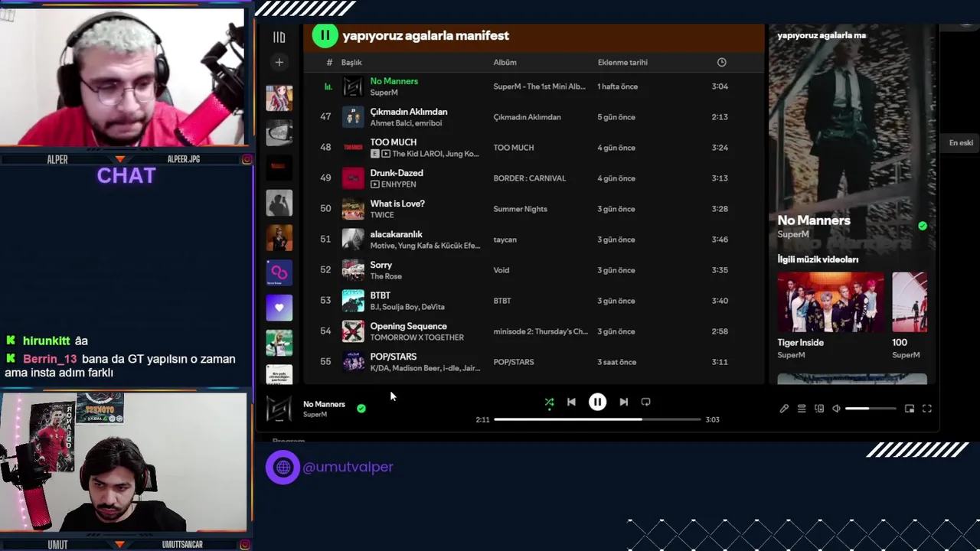Click the İlgili müzik videoları heading
980x551 pixels.
(818, 259)
